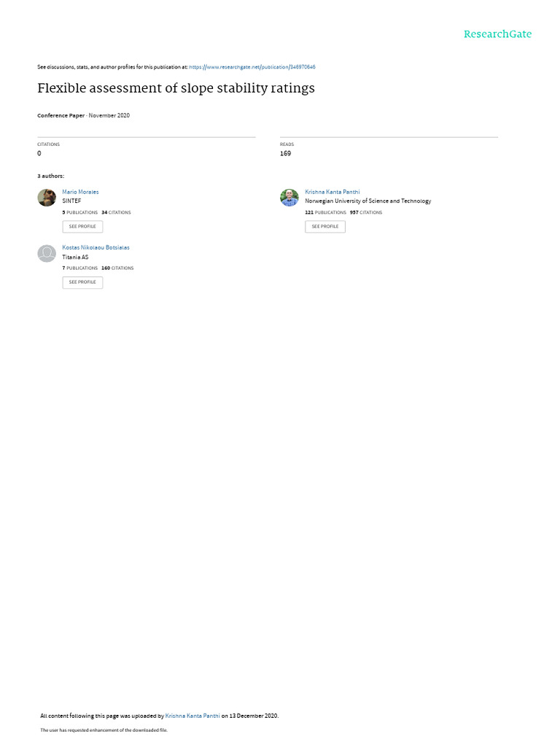The image size is (560, 747).
Task: Click the reads count of 169
Action: (285, 153)
